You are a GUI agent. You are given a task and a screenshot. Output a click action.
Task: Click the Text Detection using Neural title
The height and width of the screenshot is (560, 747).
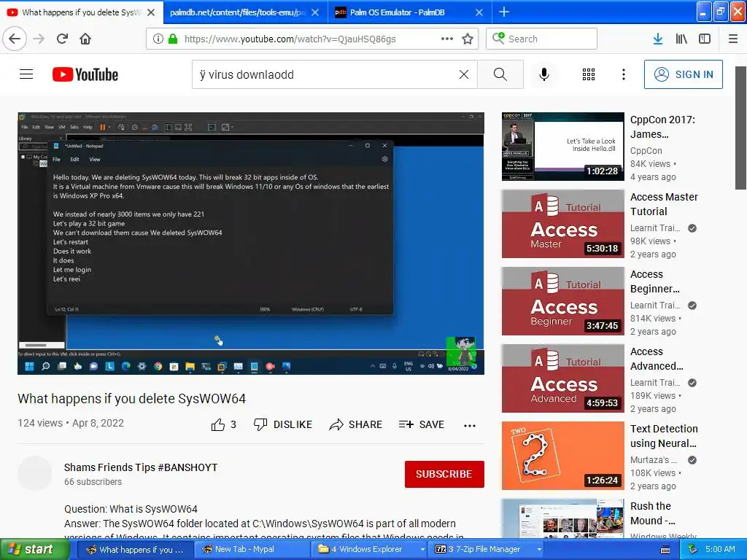(664, 436)
